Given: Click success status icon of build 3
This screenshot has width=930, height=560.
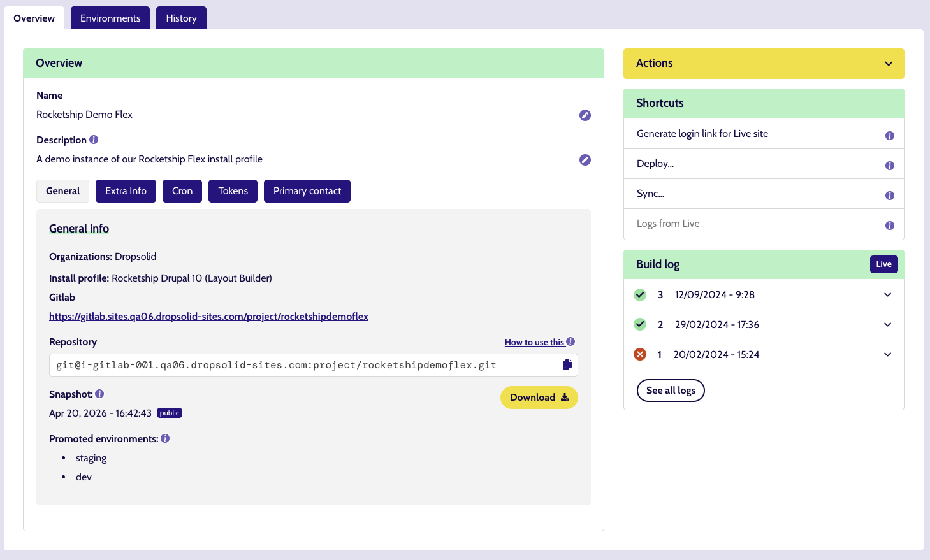Looking at the screenshot, I should [x=640, y=295].
